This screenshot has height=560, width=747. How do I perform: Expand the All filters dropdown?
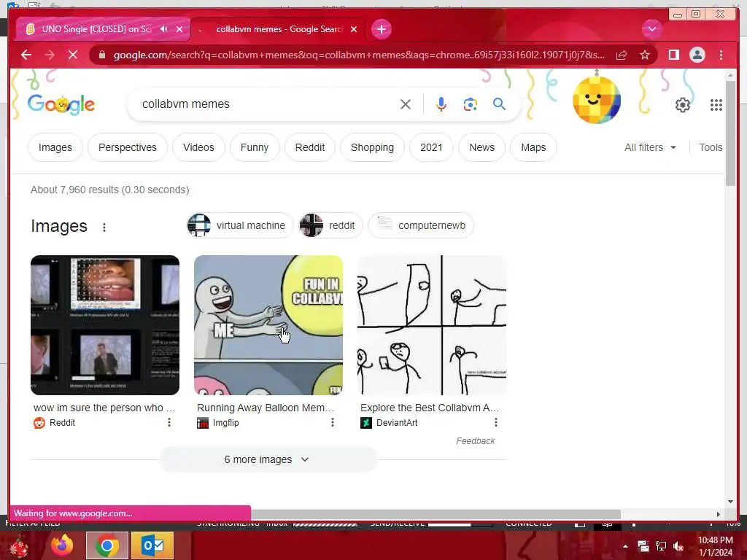[650, 147]
